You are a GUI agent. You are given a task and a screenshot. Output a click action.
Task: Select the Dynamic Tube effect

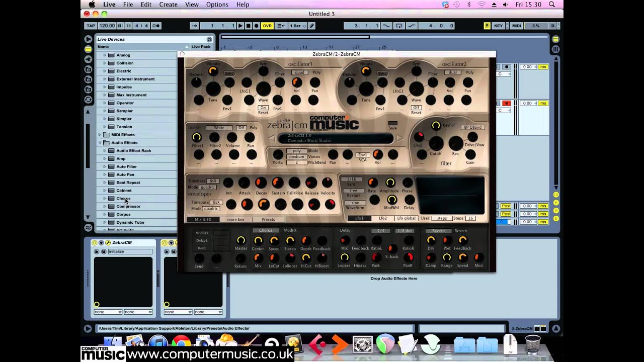point(130,222)
